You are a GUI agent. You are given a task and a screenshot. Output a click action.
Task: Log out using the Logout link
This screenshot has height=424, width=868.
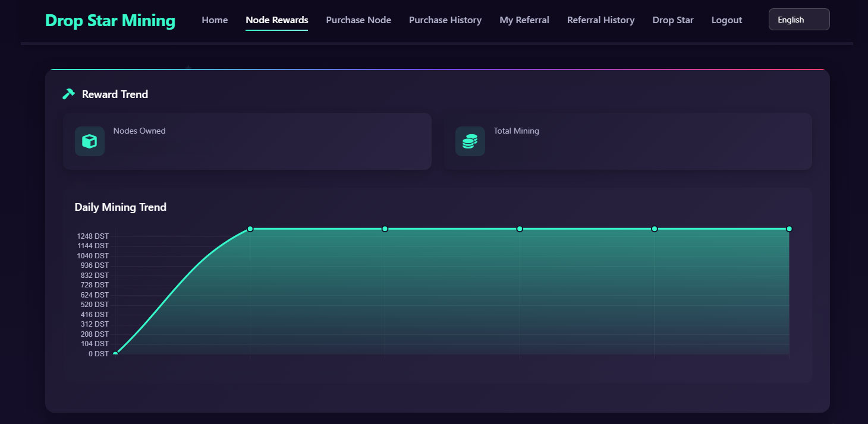[727, 20]
